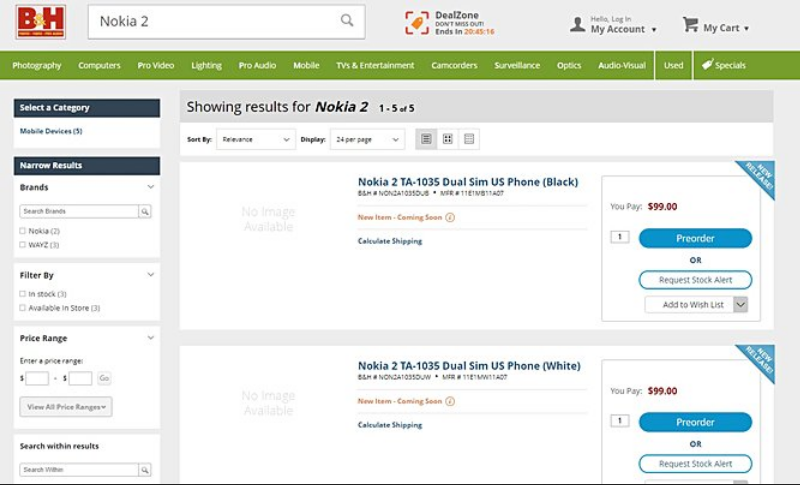
Task: Click the B&H logo
Action: [41, 22]
